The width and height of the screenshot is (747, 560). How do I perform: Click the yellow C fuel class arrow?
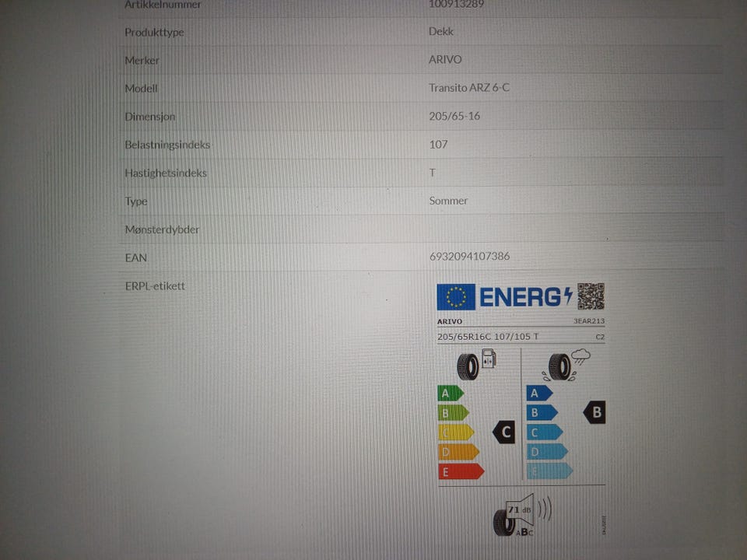[x=456, y=432]
